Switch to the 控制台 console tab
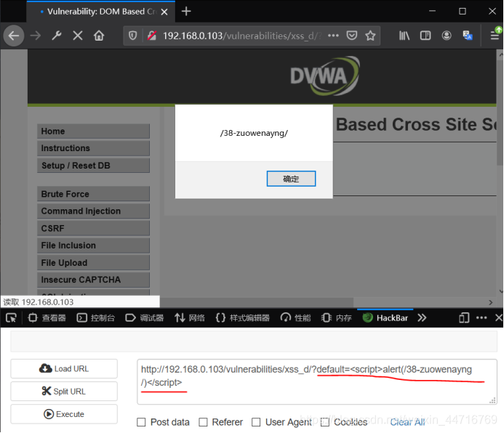The width and height of the screenshot is (504, 433). 96,317
